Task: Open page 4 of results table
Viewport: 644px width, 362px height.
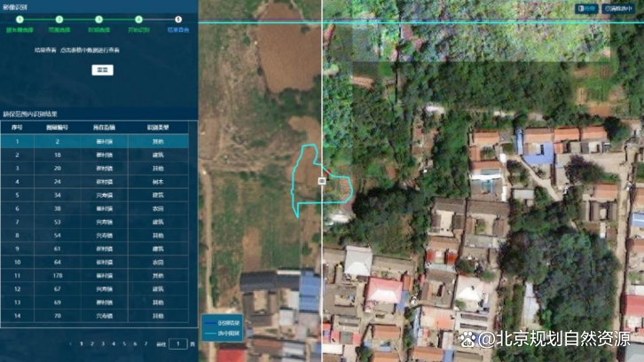Action: coord(114,343)
